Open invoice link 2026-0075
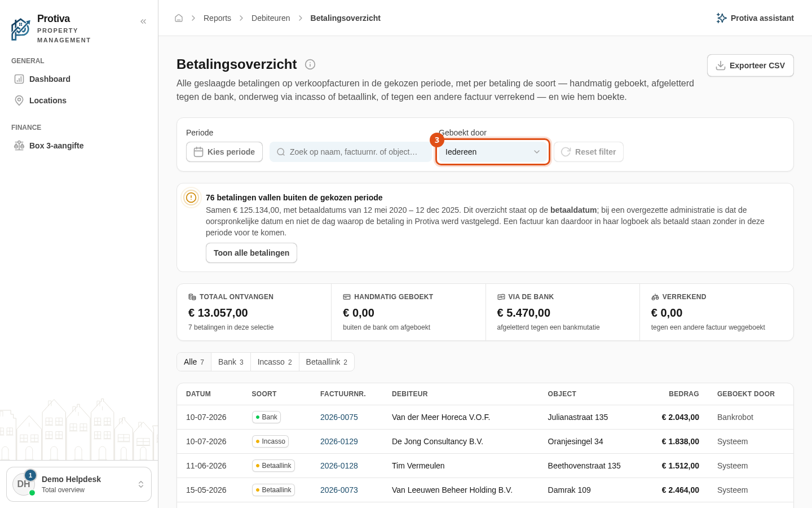Image resolution: width=812 pixels, height=508 pixels. tap(339, 417)
